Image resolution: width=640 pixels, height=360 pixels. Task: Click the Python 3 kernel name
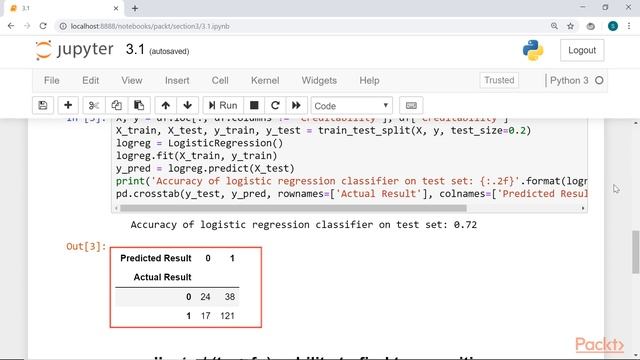tap(569, 80)
